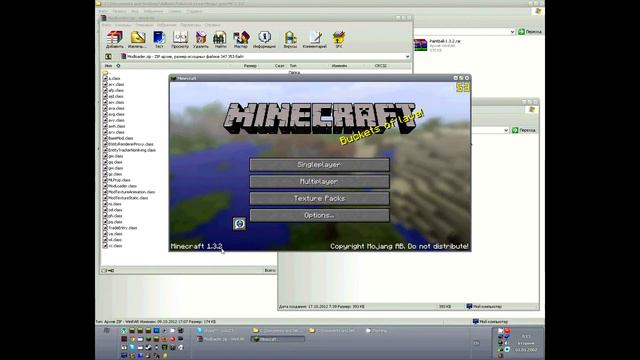Sort WinRAR list by Тип column
Screen dimensions: 640x360
click(x=293, y=66)
